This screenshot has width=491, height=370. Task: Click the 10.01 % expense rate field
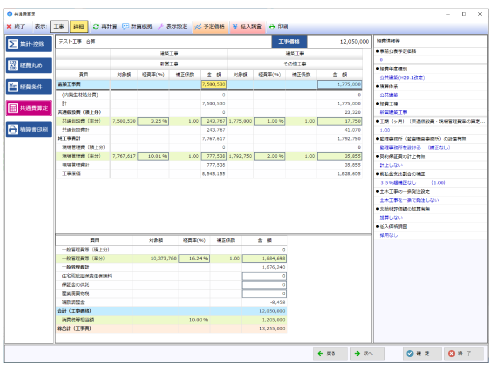point(153,156)
